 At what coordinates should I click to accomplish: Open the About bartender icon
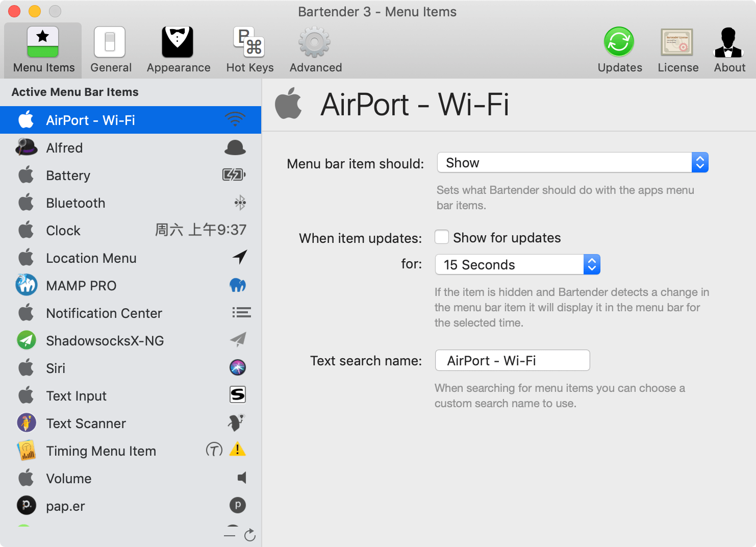point(729,42)
